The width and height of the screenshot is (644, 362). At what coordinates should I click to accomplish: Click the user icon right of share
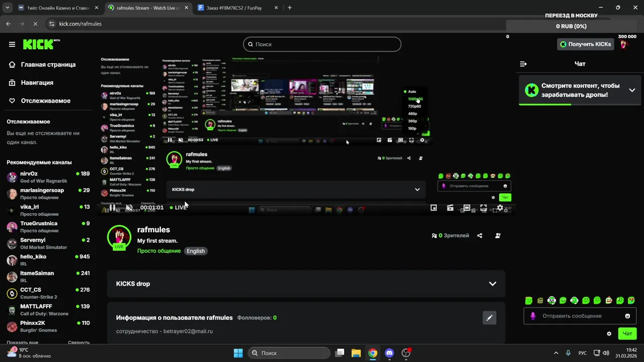tap(498, 235)
